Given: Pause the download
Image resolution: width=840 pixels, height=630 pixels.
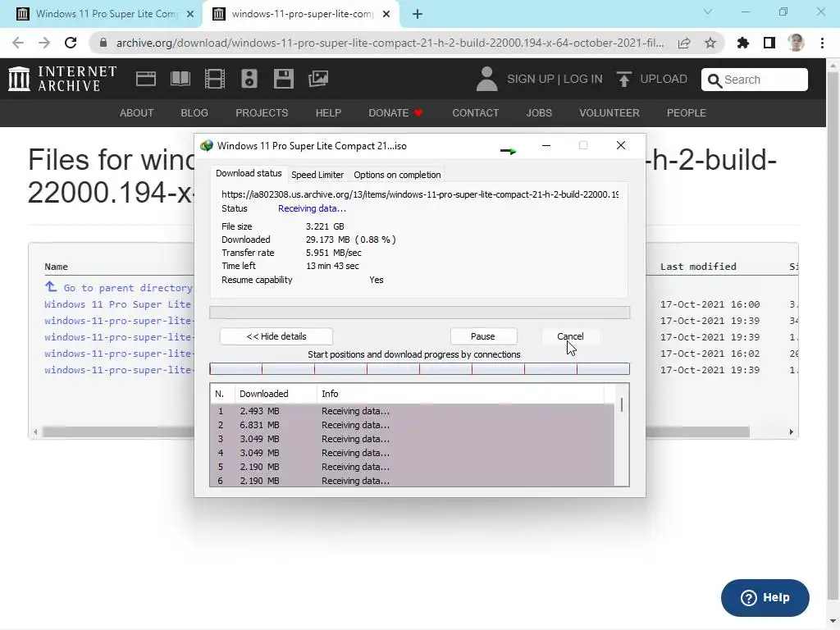Looking at the screenshot, I should [483, 336].
